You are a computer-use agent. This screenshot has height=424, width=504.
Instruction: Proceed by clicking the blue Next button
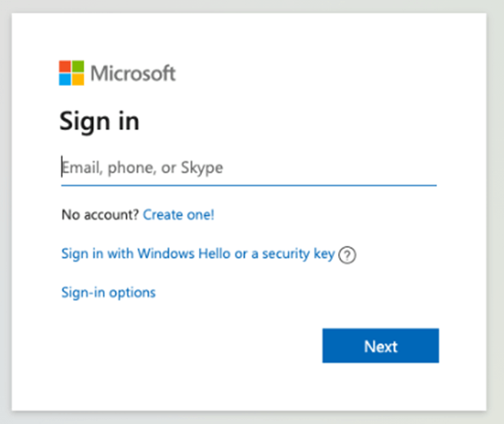(x=380, y=346)
